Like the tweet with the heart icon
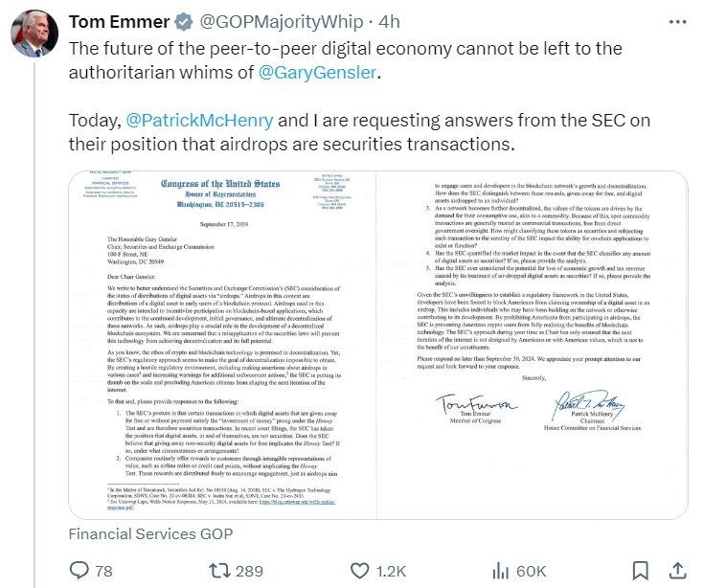The width and height of the screenshot is (704, 588). coord(360,571)
